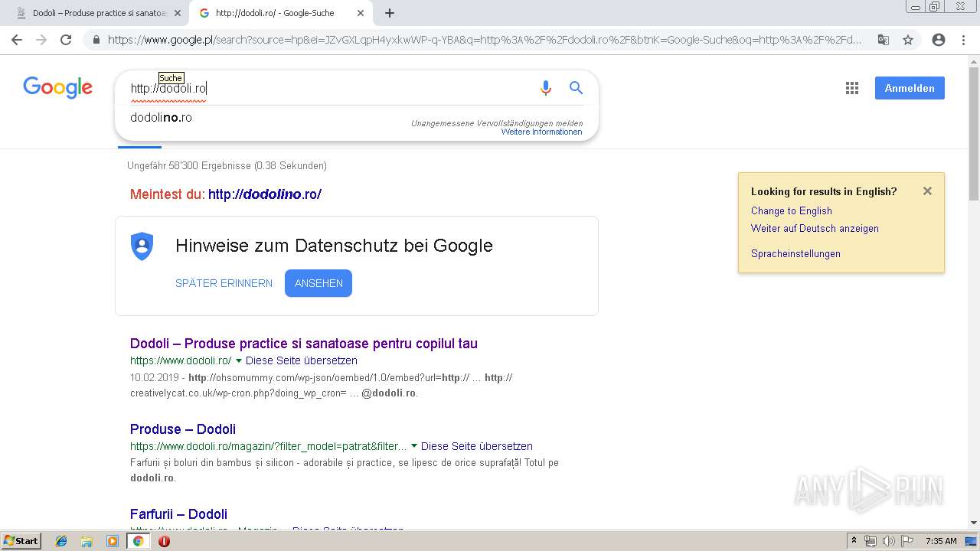Open dropdown arrow beside dodoli.ro/magazin URL
980x551 pixels.
pos(414,446)
